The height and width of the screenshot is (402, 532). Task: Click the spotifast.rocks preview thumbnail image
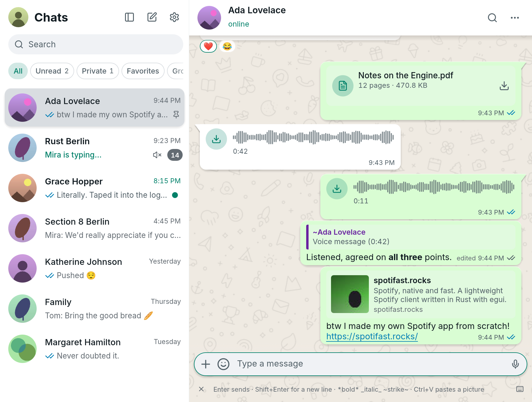click(350, 294)
